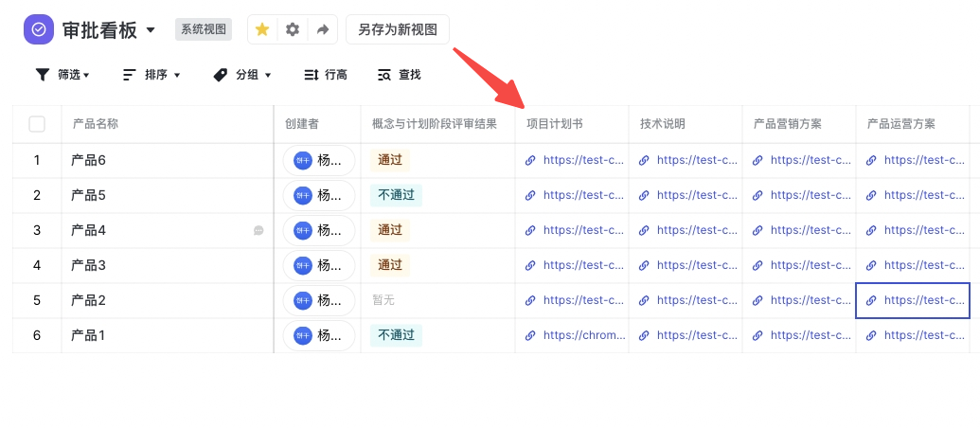Viewport: 980px width, 428px height.
Task: Click the share arrow icon
Action: tap(323, 29)
